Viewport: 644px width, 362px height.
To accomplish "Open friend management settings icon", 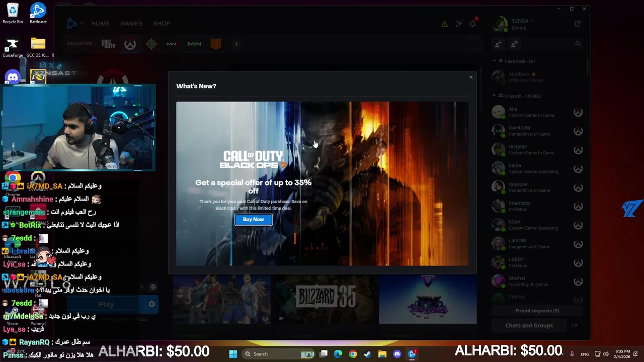I will (514, 44).
